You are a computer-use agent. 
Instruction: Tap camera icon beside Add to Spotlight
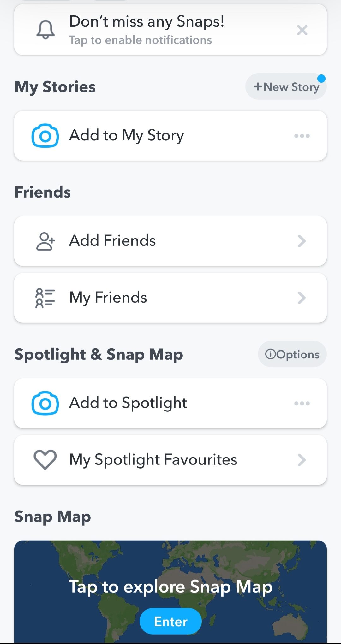tap(45, 403)
